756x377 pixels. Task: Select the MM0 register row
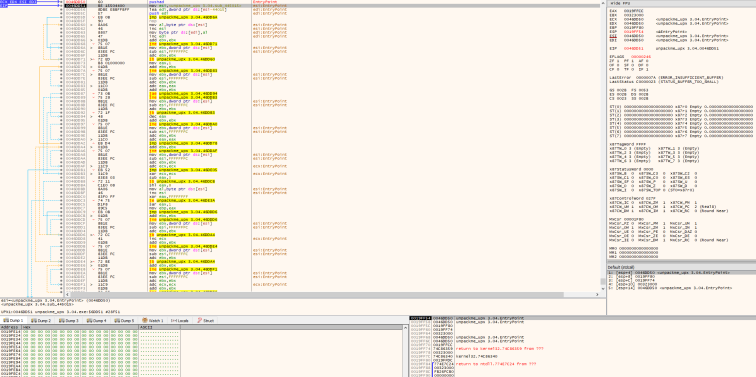pos(634,248)
